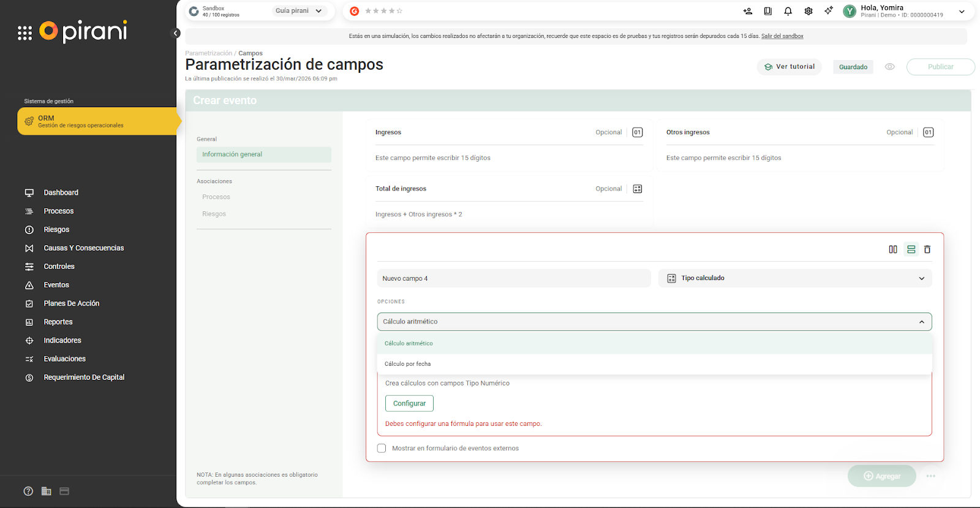The height and width of the screenshot is (508, 980).
Task: Open notifications bell icon
Action: (788, 11)
